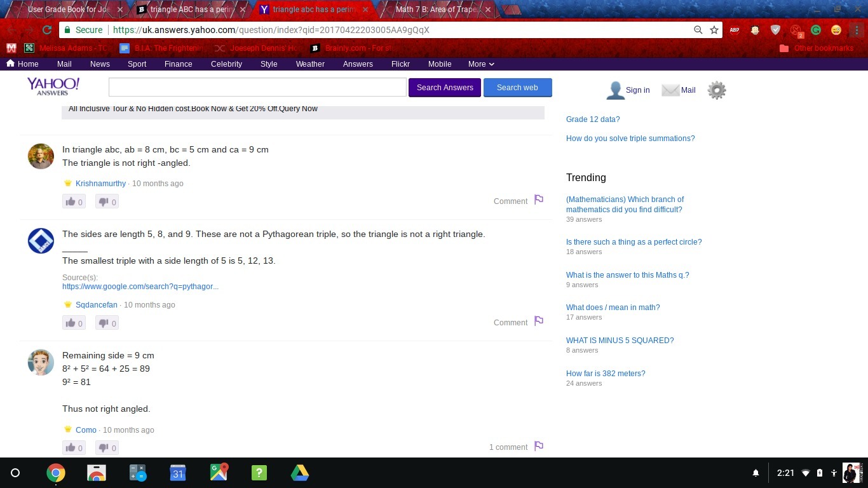The width and height of the screenshot is (868, 488).
Task: Open the notifications bell in the system tray
Action: 756,473
